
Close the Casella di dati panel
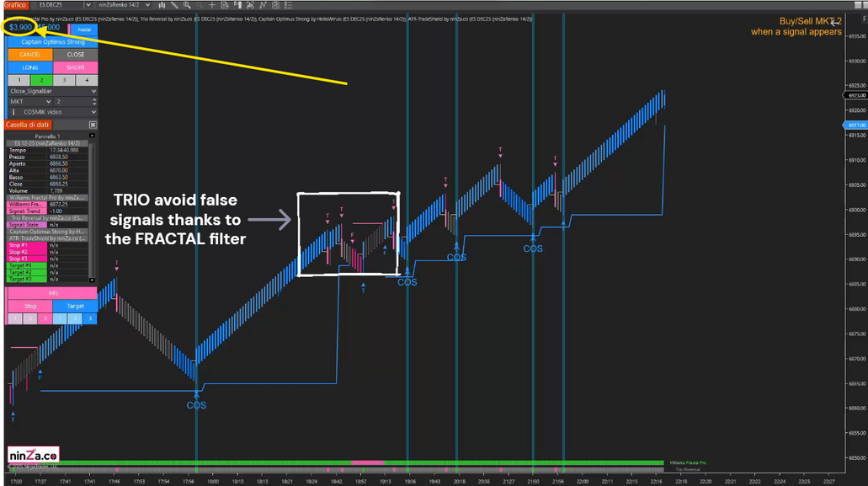pos(93,125)
